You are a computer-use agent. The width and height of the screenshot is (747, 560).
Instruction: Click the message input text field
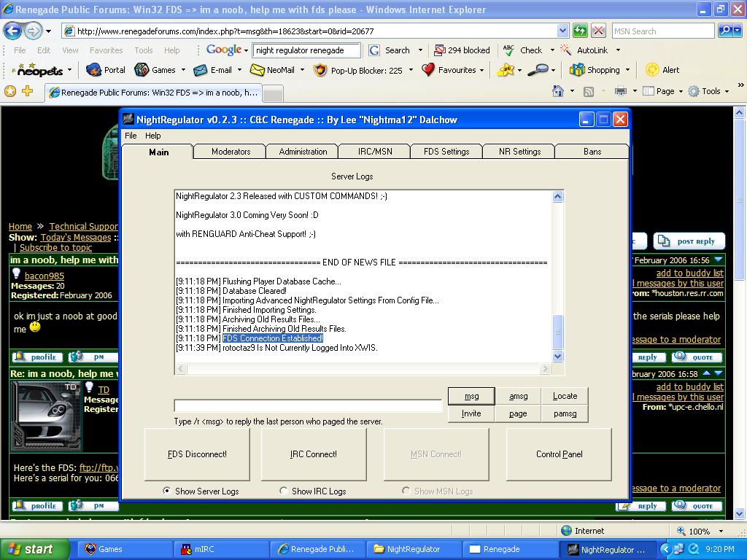(308, 405)
